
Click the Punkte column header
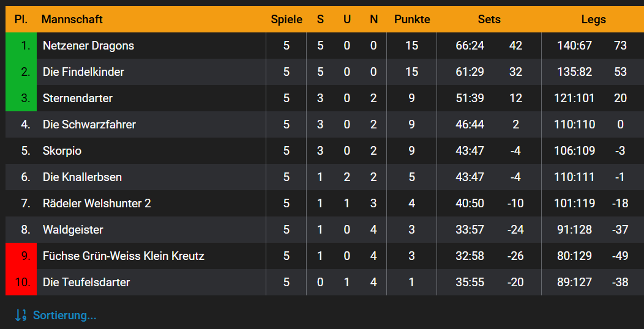(x=412, y=19)
